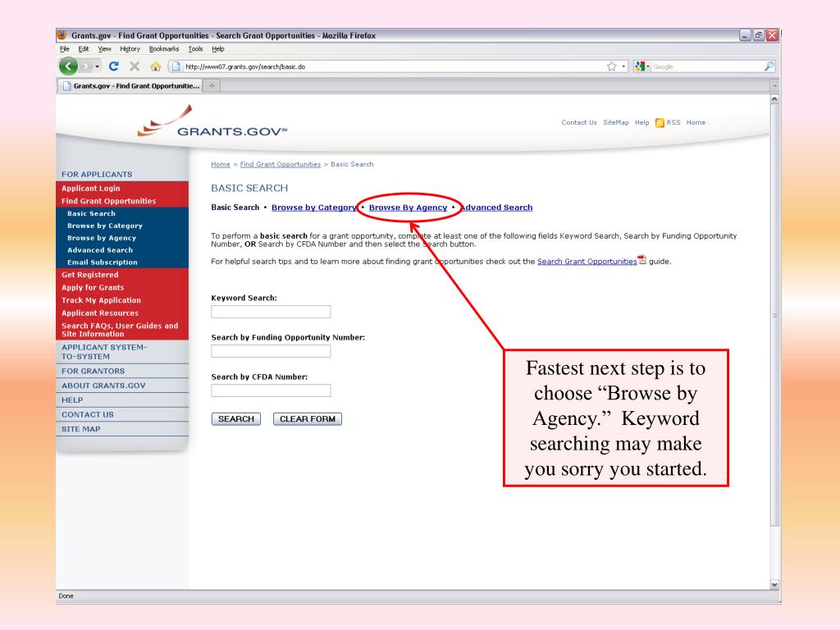Open the History menu
Image resolution: width=840 pixels, height=630 pixels.
pyautogui.click(x=130, y=48)
